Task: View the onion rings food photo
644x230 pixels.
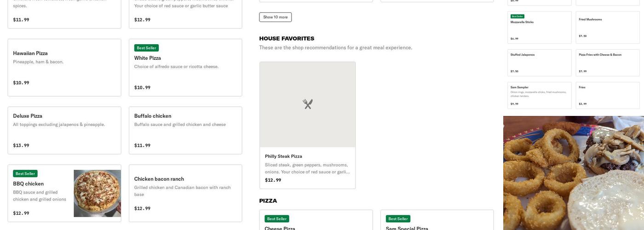Action: click(x=573, y=173)
